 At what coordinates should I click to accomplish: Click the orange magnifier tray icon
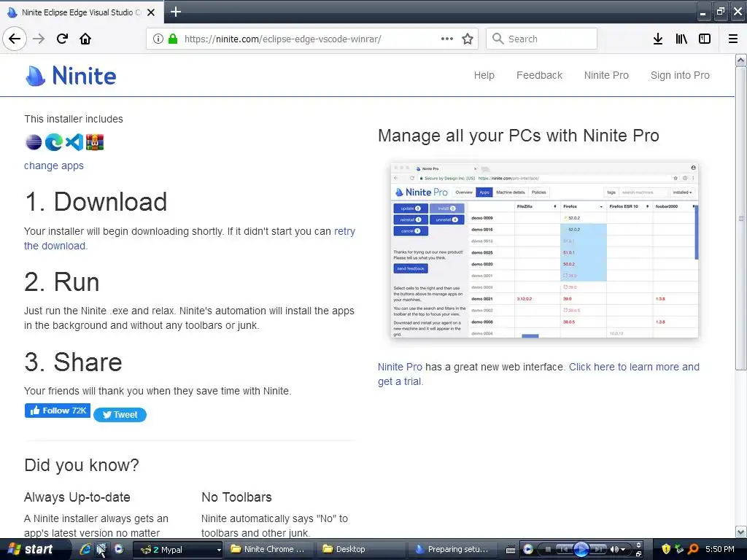[694, 549]
